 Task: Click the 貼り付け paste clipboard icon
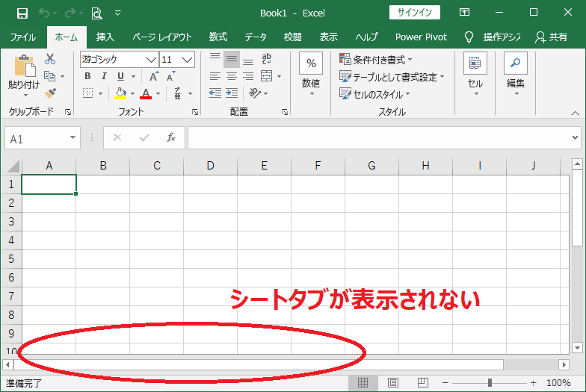(x=25, y=66)
